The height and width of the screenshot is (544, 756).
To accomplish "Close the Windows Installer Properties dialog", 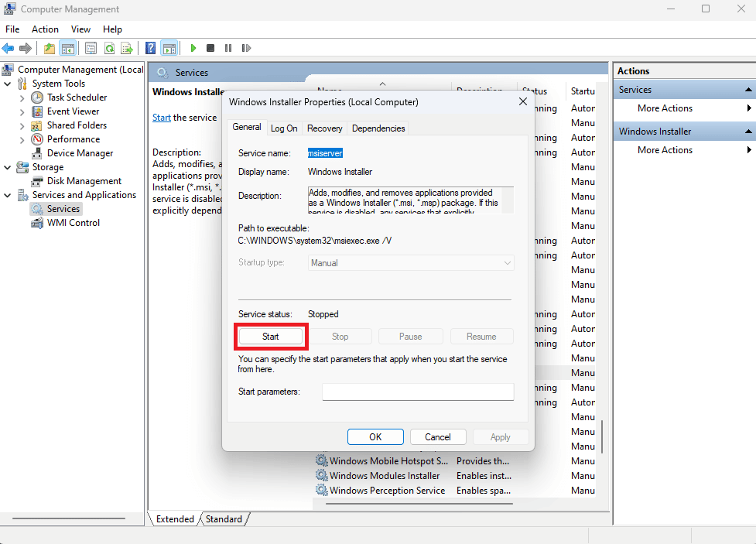I will (522, 102).
